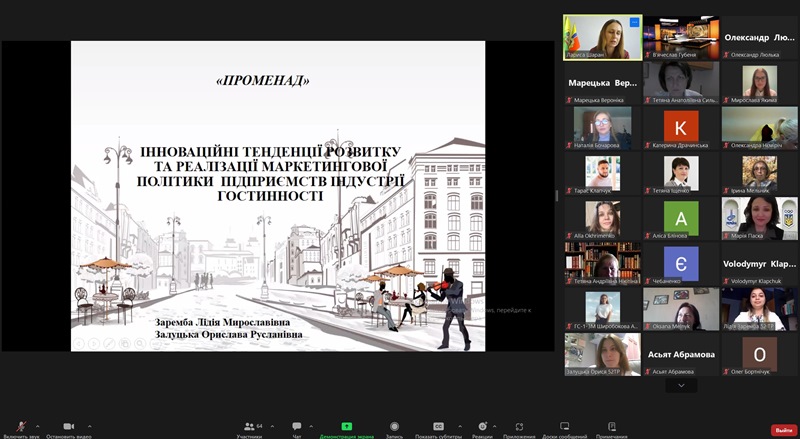Expand chevron next to Участники count
Screen dimensions: 800x439
[270, 425]
